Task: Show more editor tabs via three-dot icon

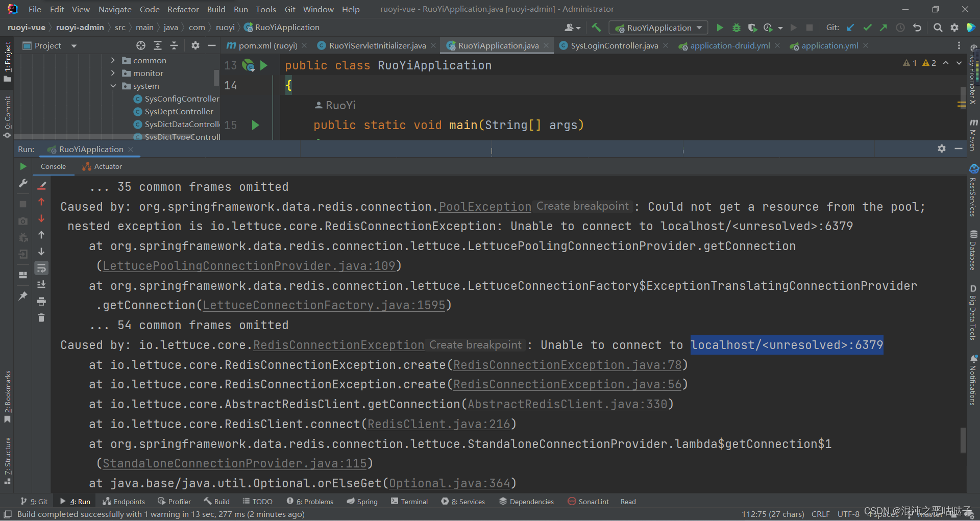Action: click(x=959, y=45)
